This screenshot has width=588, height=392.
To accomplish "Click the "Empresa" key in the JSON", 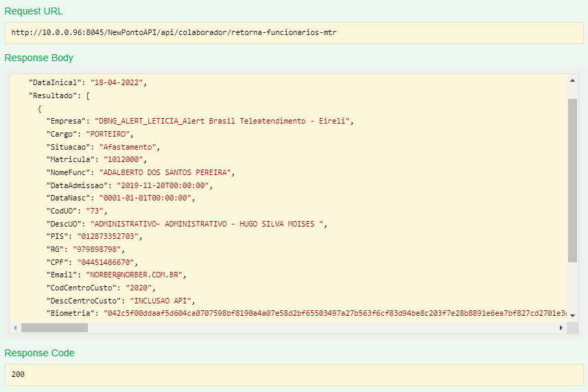I will pyautogui.click(x=67, y=121).
